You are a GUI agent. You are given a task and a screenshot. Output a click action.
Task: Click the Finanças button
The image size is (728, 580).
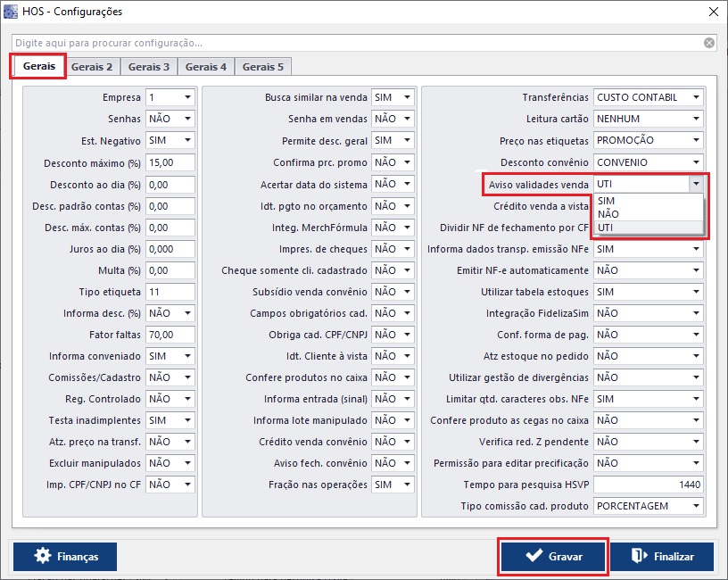tap(65, 556)
